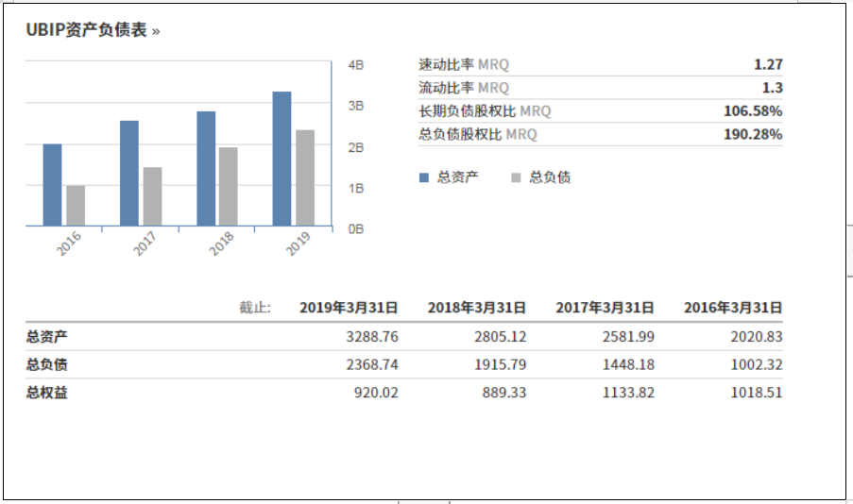
Task: Click the 1B axis label
Action: 356,189
